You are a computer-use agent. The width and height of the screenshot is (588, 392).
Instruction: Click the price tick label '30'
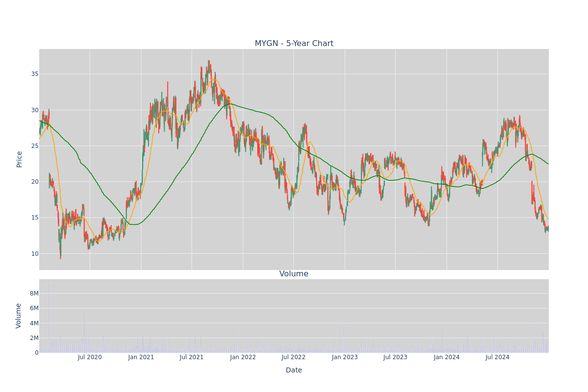coord(35,110)
